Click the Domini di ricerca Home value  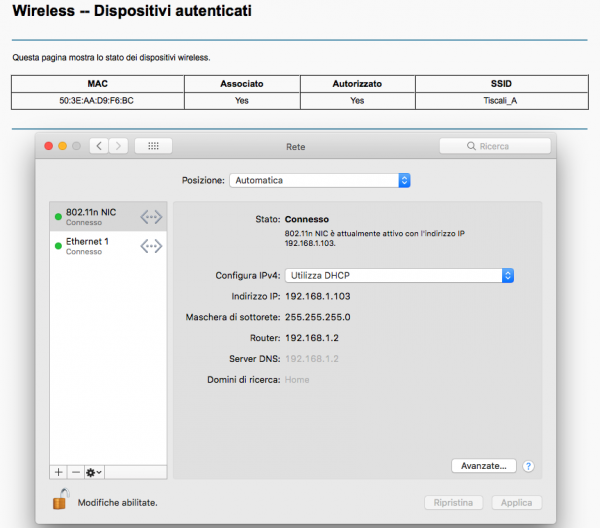click(x=297, y=380)
